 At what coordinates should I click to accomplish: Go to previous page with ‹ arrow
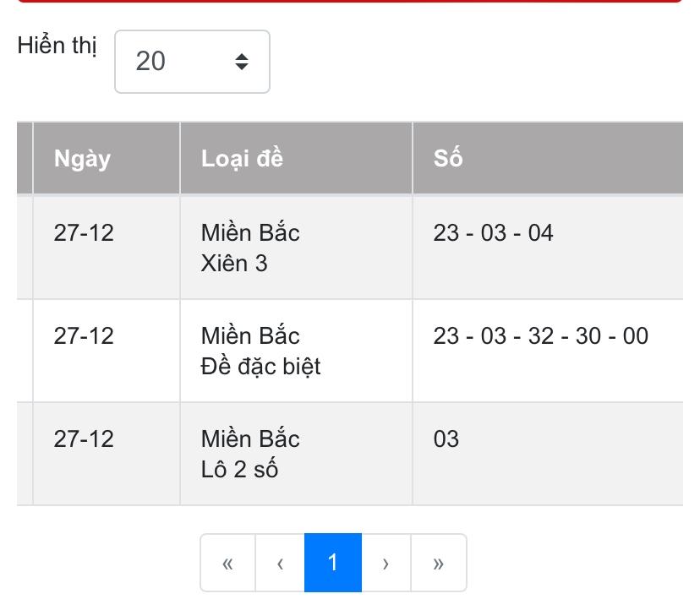coord(280,564)
